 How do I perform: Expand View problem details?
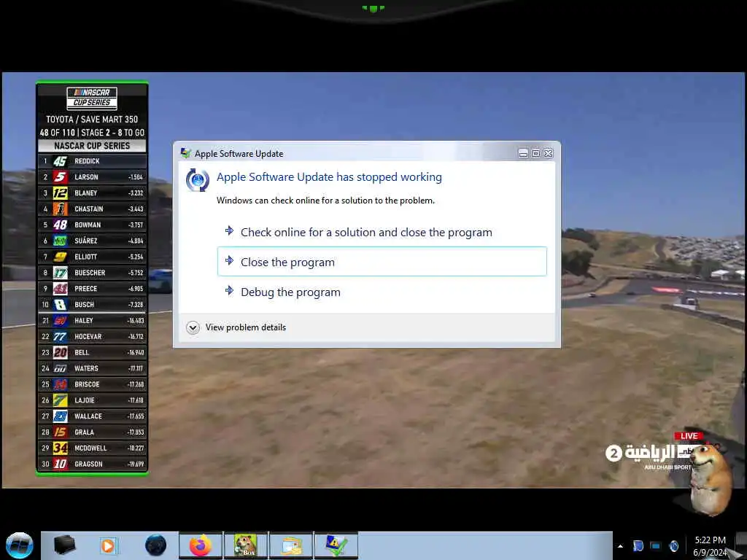point(236,327)
